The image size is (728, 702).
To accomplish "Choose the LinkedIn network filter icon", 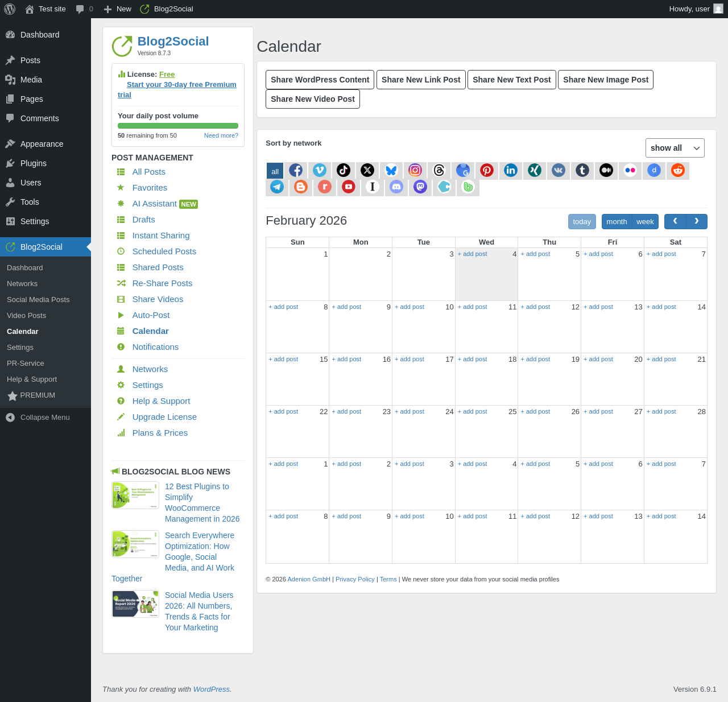I will point(511,170).
